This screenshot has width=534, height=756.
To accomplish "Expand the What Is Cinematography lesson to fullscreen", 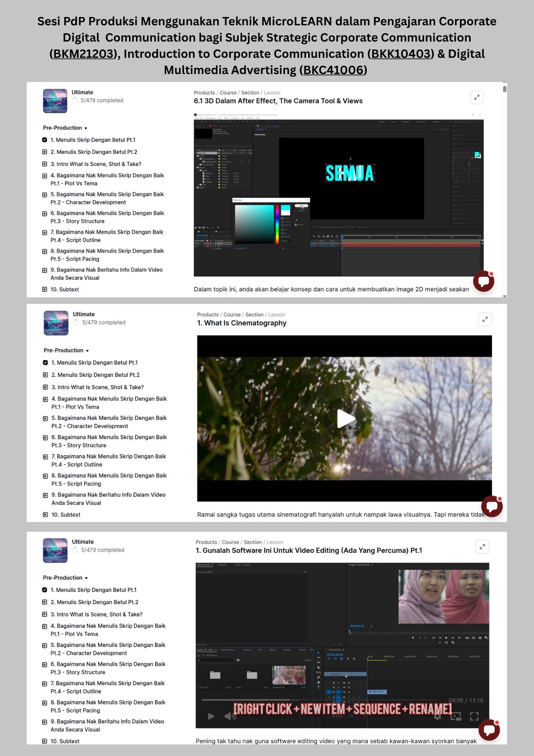I will 485,319.
